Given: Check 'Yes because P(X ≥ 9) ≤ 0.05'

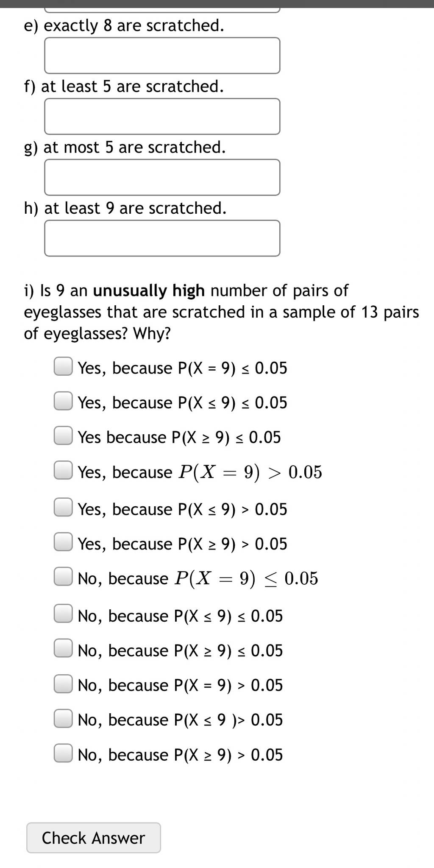Looking at the screenshot, I should click(x=63, y=436).
